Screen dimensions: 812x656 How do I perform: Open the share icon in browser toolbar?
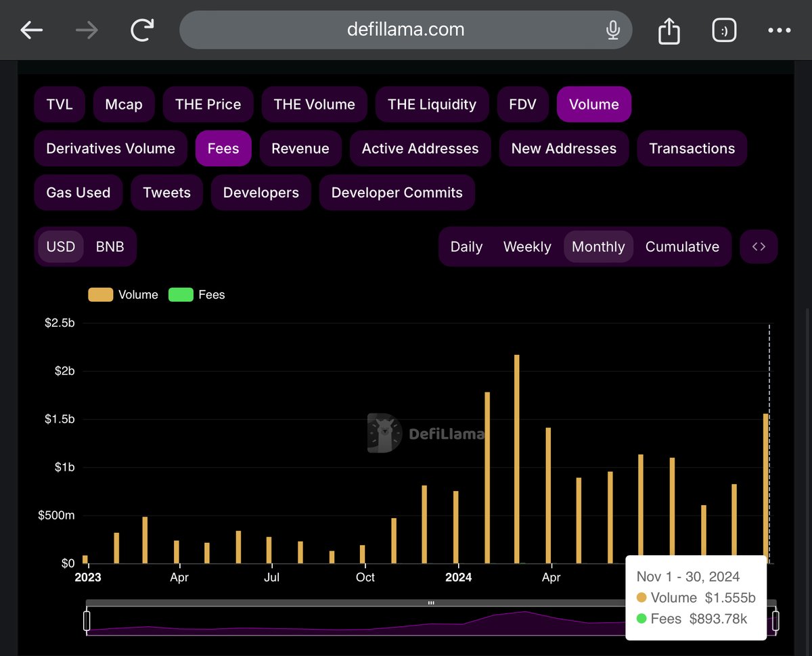point(669,30)
